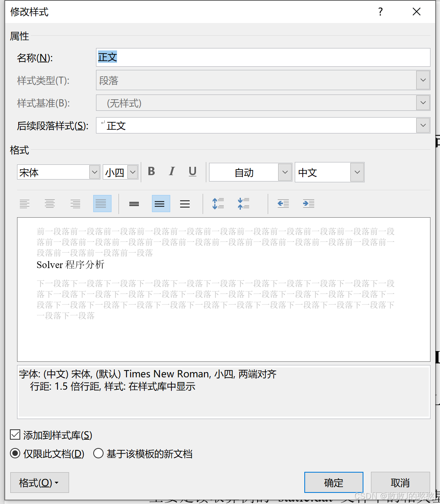
Task: Toggle bold formatting button
Action: tap(152, 172)
